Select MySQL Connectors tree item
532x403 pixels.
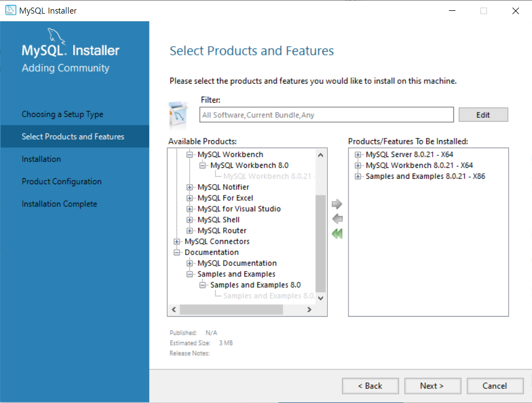pyautogui.click(x=217, y=241)
